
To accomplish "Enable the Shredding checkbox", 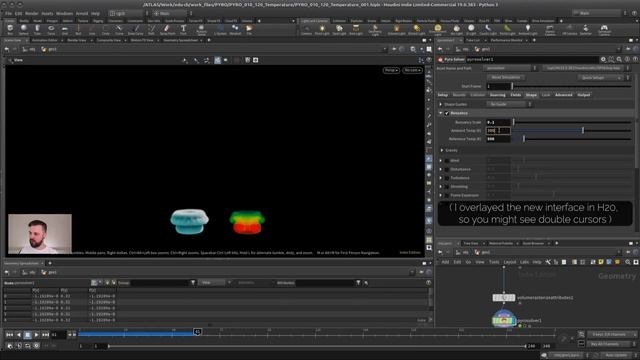I will point(447,187).
